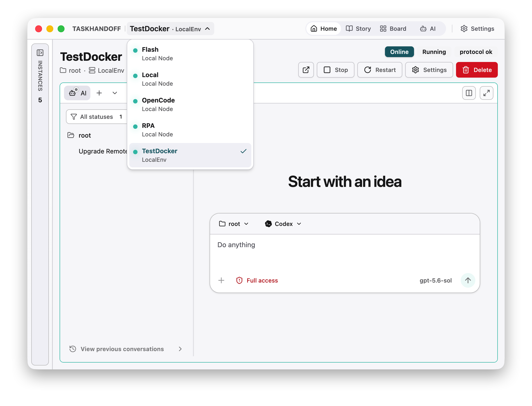Click the filter funnel icon
The image size is (532, 406).
(74, 117)
